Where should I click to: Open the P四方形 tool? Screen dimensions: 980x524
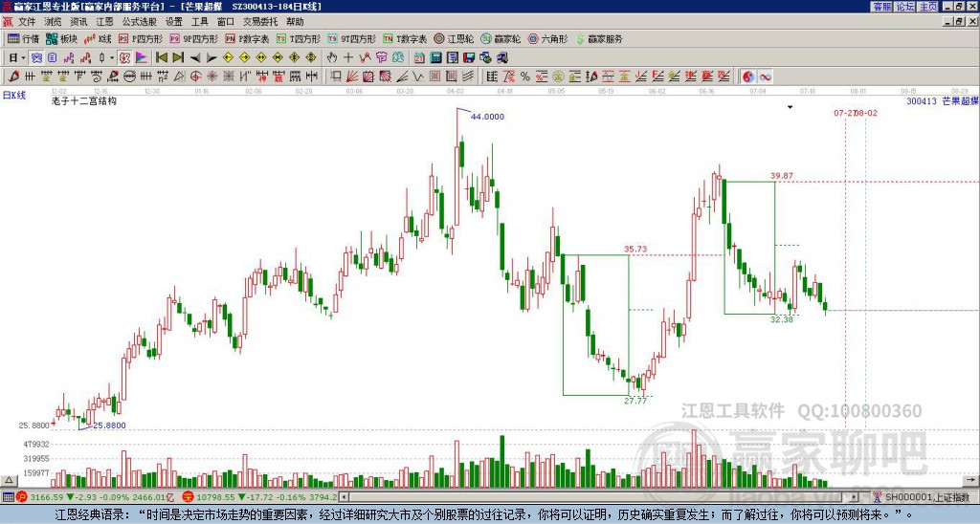pyautogui.click(x=141, y=38)
